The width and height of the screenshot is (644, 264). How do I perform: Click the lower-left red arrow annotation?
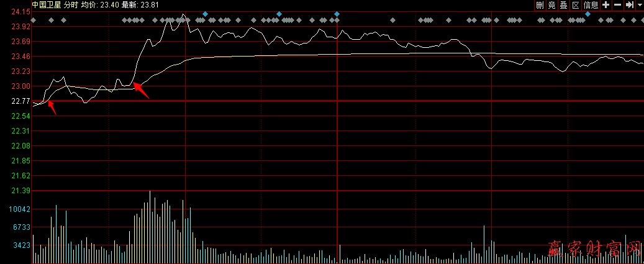pos(52,108)
